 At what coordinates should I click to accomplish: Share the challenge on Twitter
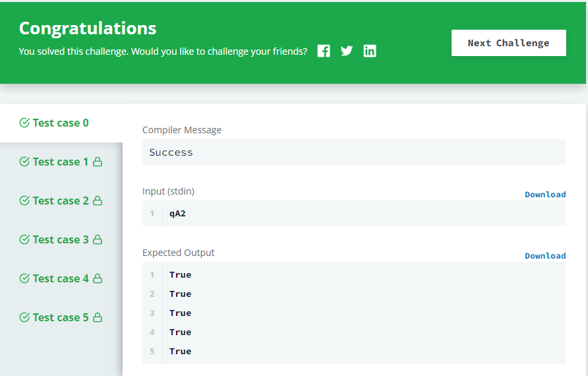pos(347,51)
